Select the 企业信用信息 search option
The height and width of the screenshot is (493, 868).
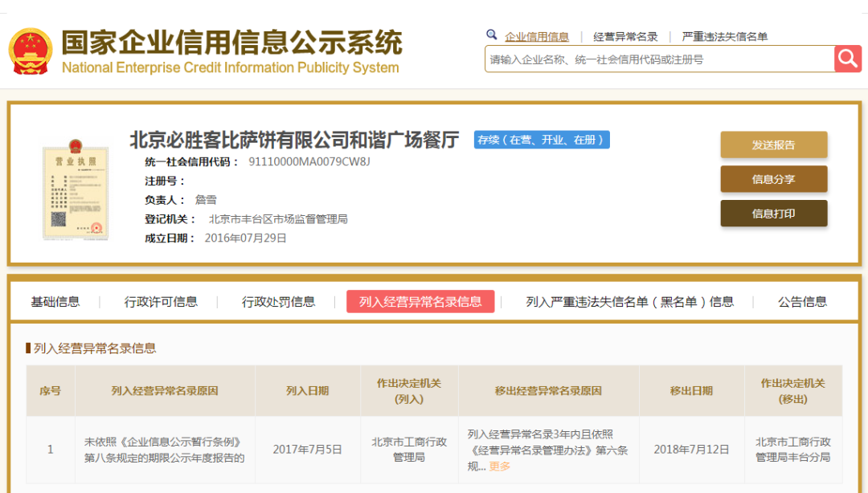click(536, 37)
